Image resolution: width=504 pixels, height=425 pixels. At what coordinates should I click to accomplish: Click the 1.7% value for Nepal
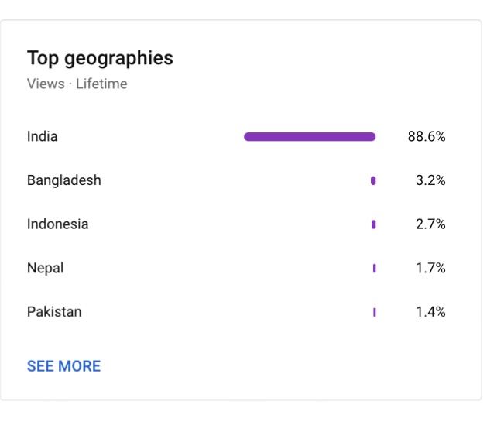coord(430,268)
